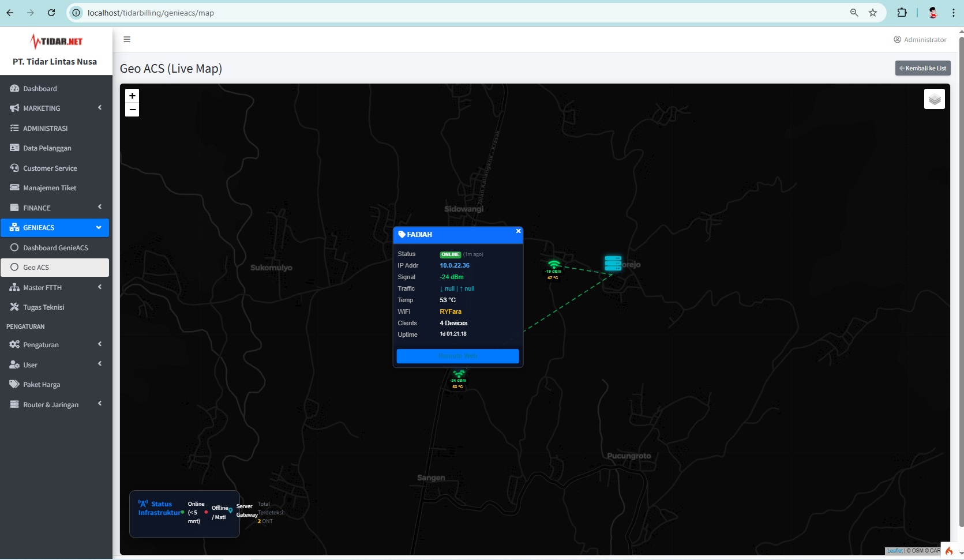This screenshot has width=964, height=560.
Task: Expand Router & Jaringan menu
Action: tap(56, 405)
